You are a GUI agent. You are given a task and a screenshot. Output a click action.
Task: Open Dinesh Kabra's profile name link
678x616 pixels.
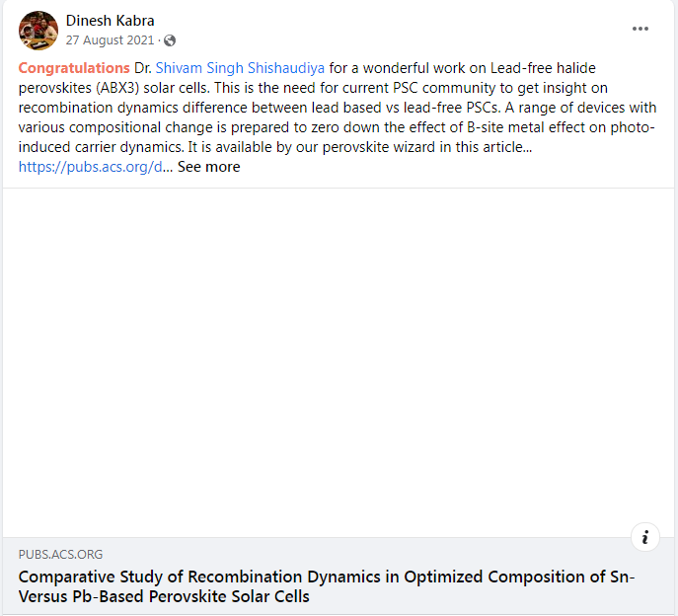110,21
